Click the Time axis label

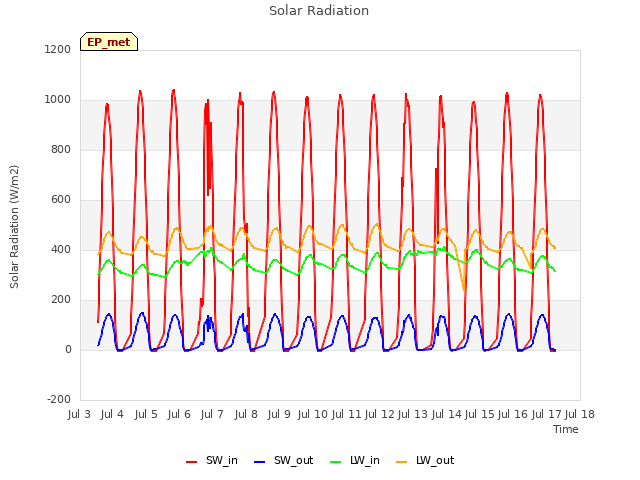point(566,429)
